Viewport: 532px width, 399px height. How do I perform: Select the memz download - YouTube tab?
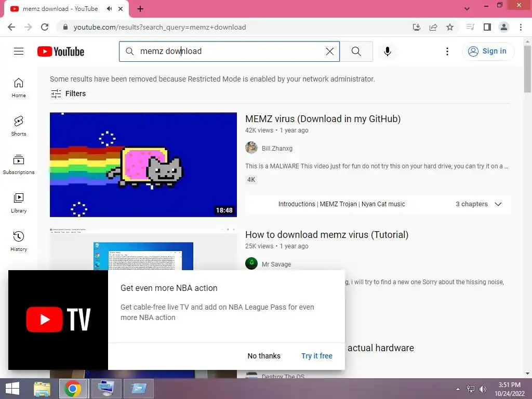(60, 9)
